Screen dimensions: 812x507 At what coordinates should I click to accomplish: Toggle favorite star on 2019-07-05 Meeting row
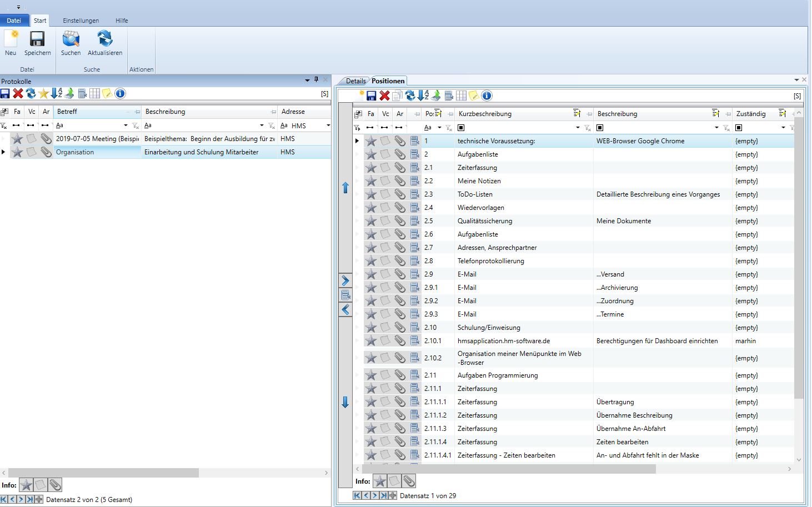17,139
